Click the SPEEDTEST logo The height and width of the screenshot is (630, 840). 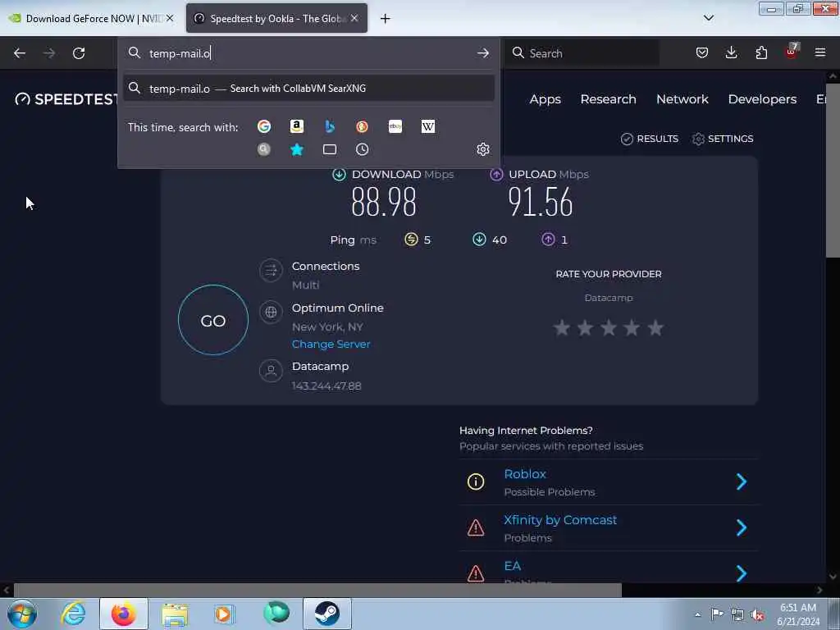[x=67, y=99]
